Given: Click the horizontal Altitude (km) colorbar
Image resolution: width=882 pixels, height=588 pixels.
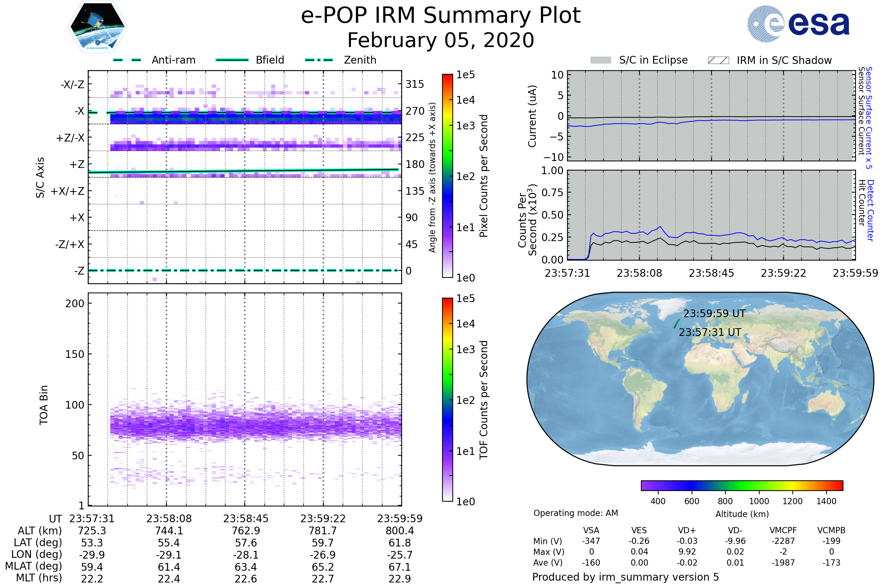Looking at the screenshot, I should pyautogui.click(x=742, y=485).
